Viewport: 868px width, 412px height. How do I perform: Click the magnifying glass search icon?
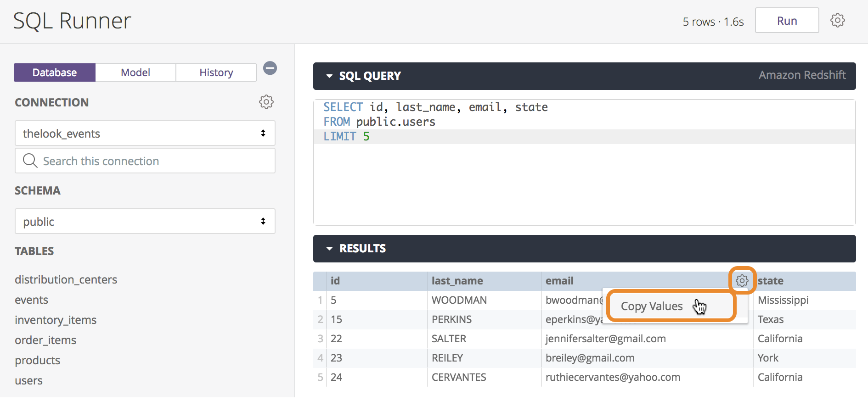[x=30, y=161]
